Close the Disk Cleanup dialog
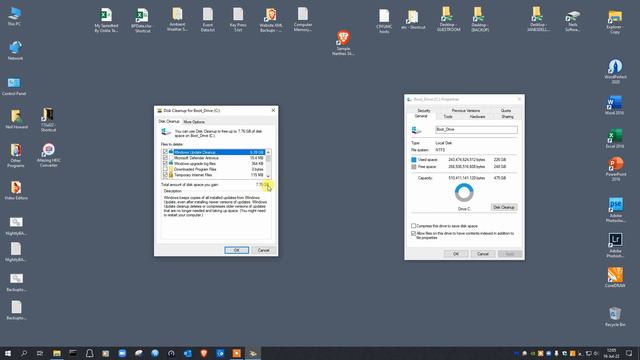The width and height of the screenshot is (640, 360). [x=273, y=110]
